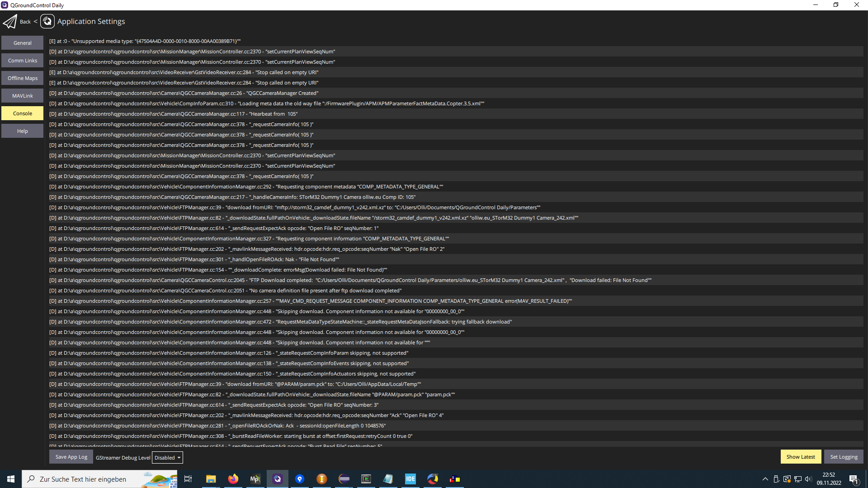The height and width of the screenshot is (488, 868).
Task: Open the colored blocks taskbar app
Action: tap(455, 479)
